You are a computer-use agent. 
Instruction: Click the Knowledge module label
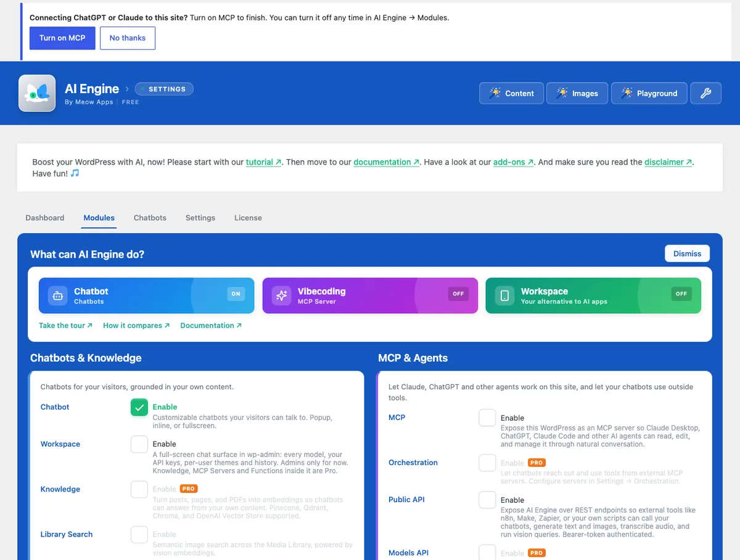tap(60, 489)
